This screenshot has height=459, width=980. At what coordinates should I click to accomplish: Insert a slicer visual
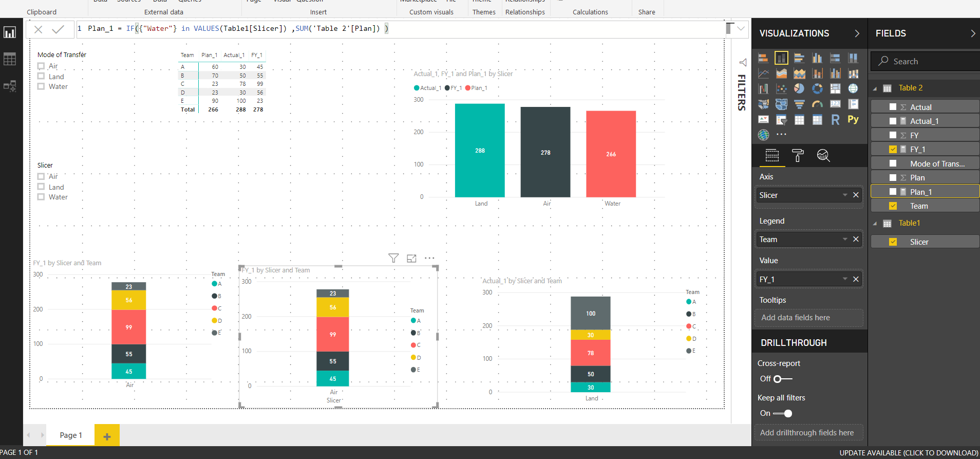pyautogui.click(x=781, y=120)
